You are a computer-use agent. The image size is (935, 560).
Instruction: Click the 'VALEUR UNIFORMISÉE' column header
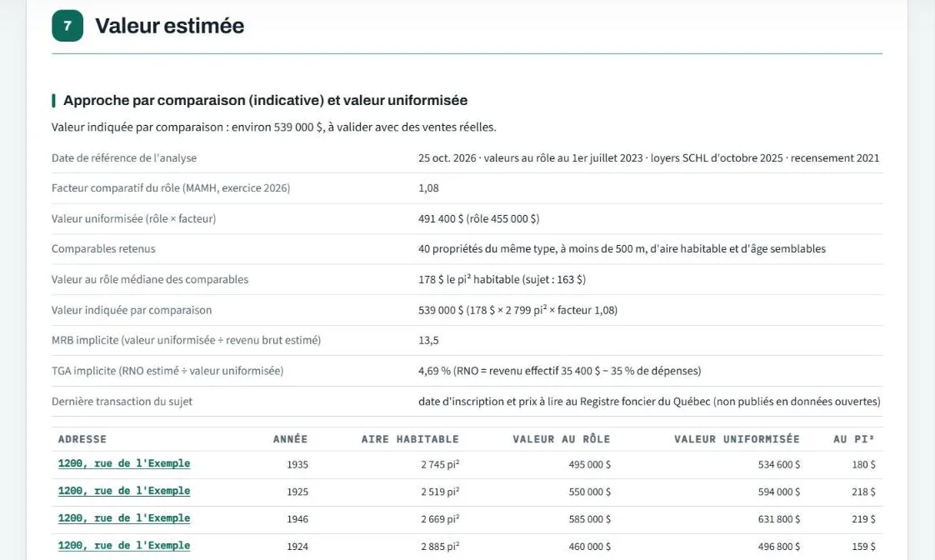[x=737, y=439]
